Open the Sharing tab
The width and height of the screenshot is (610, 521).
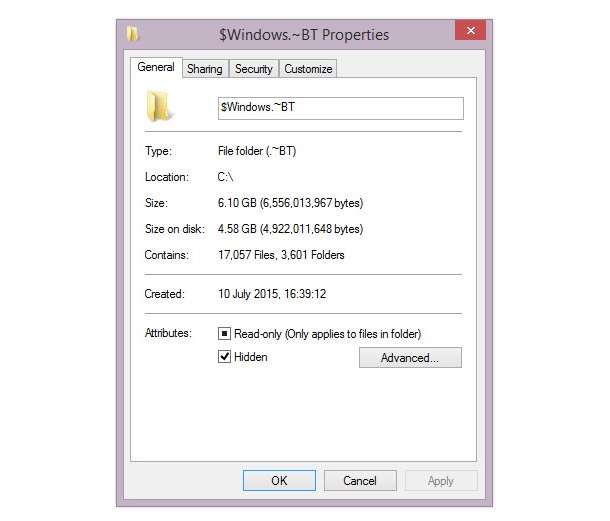point(205,69)
